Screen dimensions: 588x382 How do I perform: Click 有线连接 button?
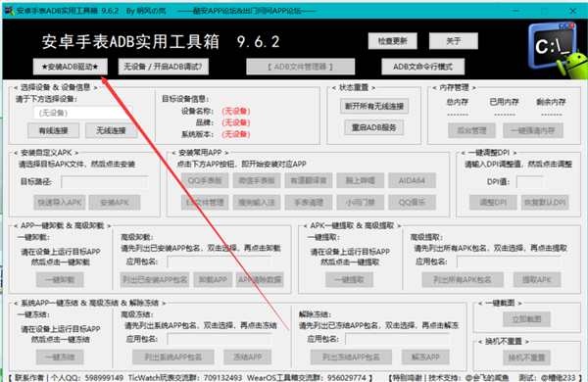(x=53, y=130)
